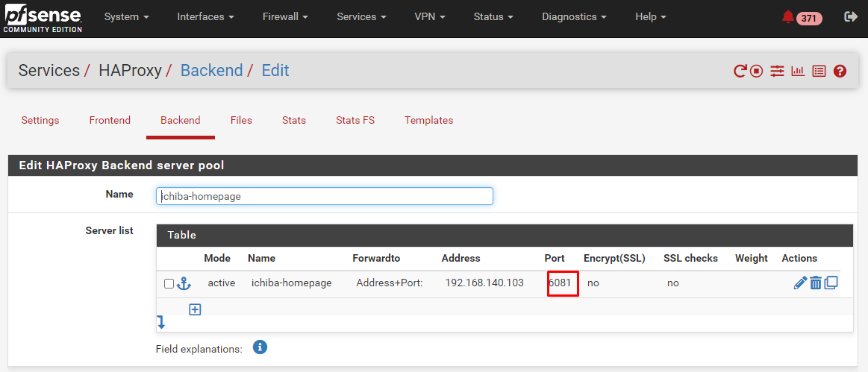Click the 371 notification count badge

(809, 18)
